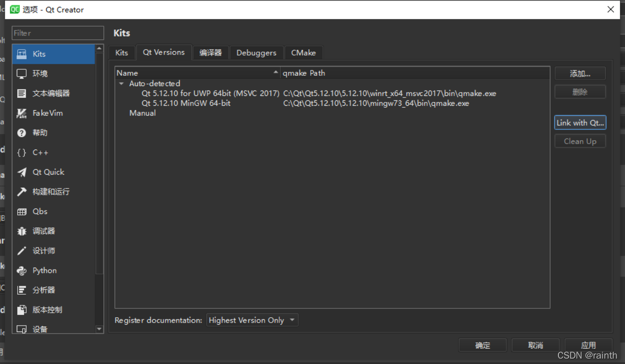Open the Qbs grid icon

point(22,212)
